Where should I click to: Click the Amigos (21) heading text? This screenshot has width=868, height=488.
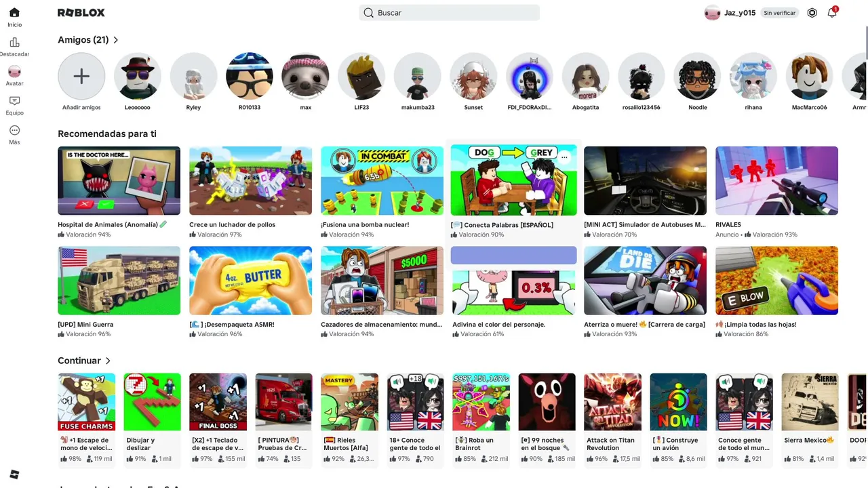coord(83,40)
